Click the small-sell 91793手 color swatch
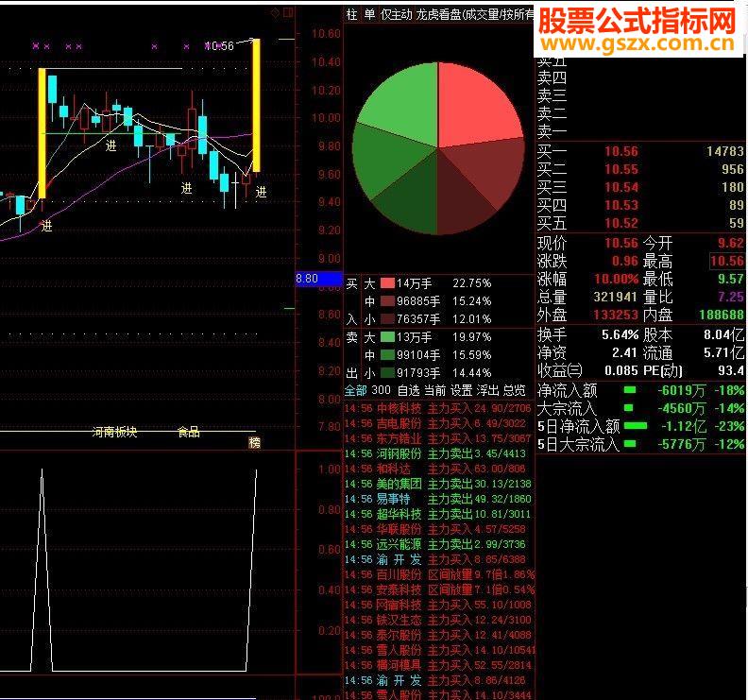Screen dimensions: 748x700 click(x=387, y=372)
